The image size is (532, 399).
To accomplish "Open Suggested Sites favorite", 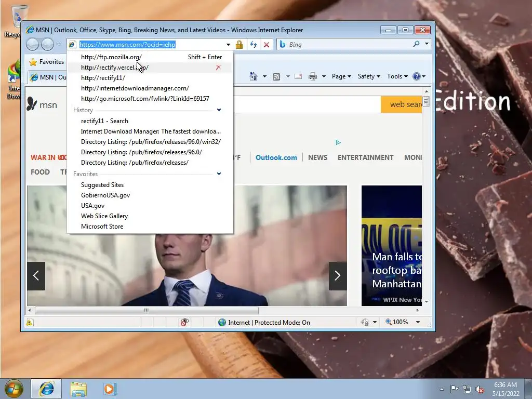I will pyautogui.click(x=150, y=185).
